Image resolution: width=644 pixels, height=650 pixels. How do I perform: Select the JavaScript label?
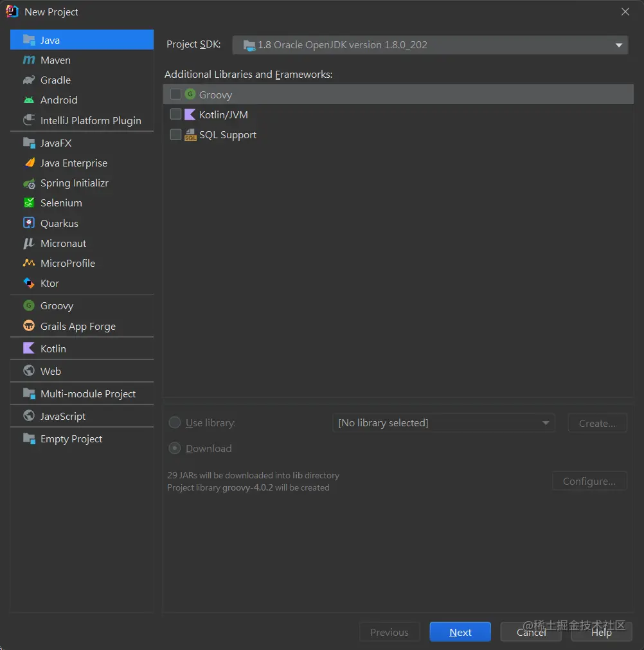62,416
